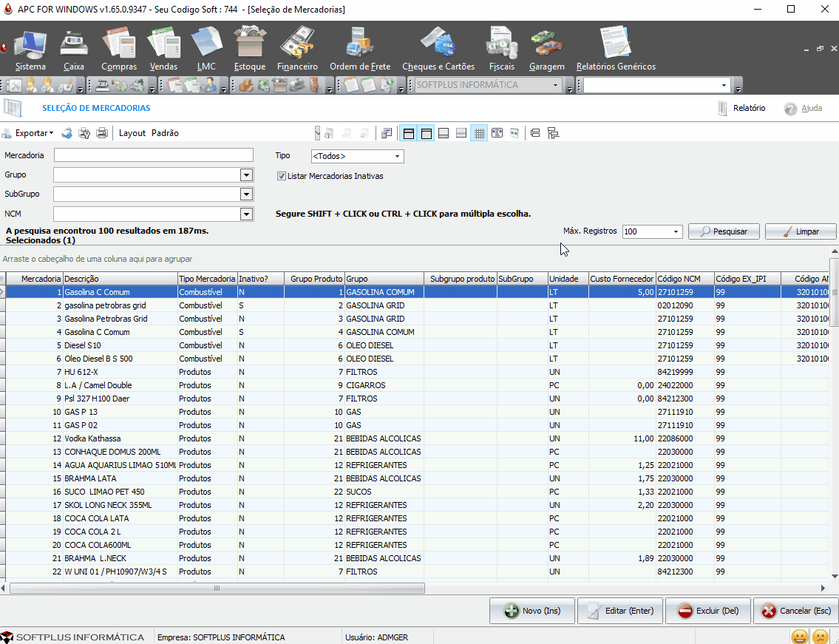
Task: Click the happy smiley status icon
Action: click(x=799, y=637)
